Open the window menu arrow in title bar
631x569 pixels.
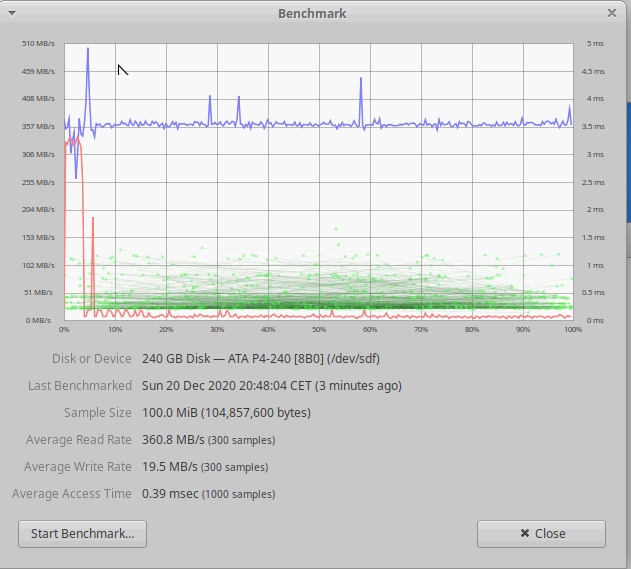[12, 13]
